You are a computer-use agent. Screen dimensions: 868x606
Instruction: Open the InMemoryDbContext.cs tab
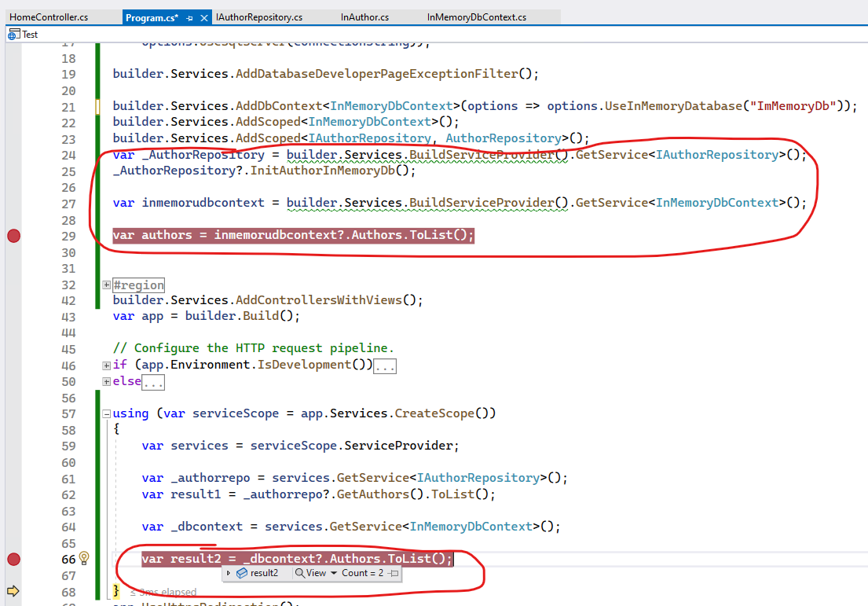(477, 17)
